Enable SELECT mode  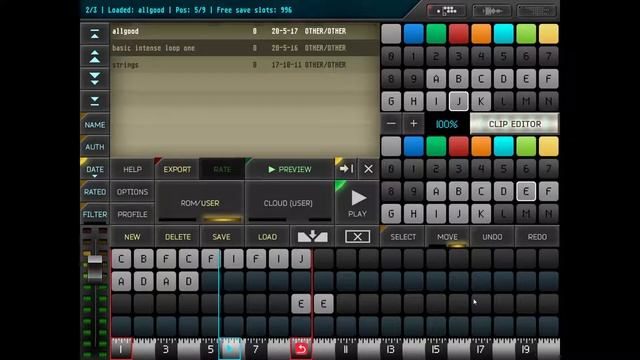coord(403,237)
